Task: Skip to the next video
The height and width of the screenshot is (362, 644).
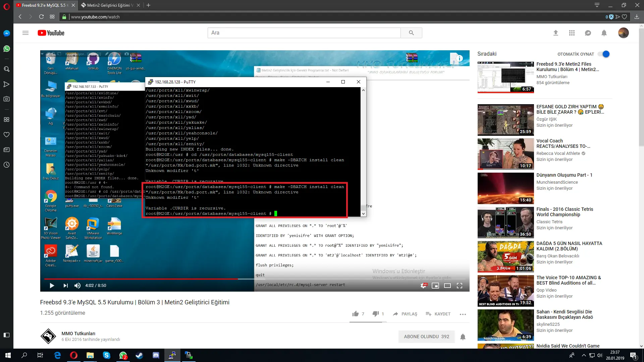Action: click(65, 286)
